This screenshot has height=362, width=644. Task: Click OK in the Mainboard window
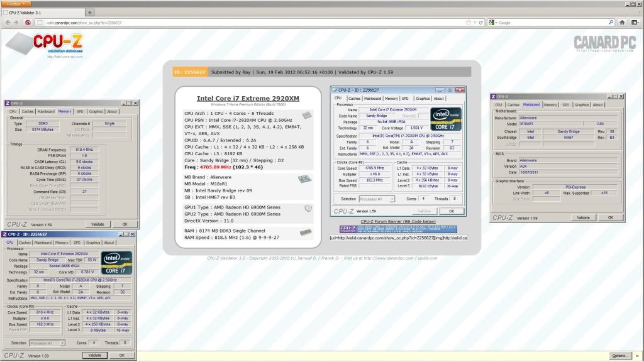pyautogui.click(x=610, y=218)
